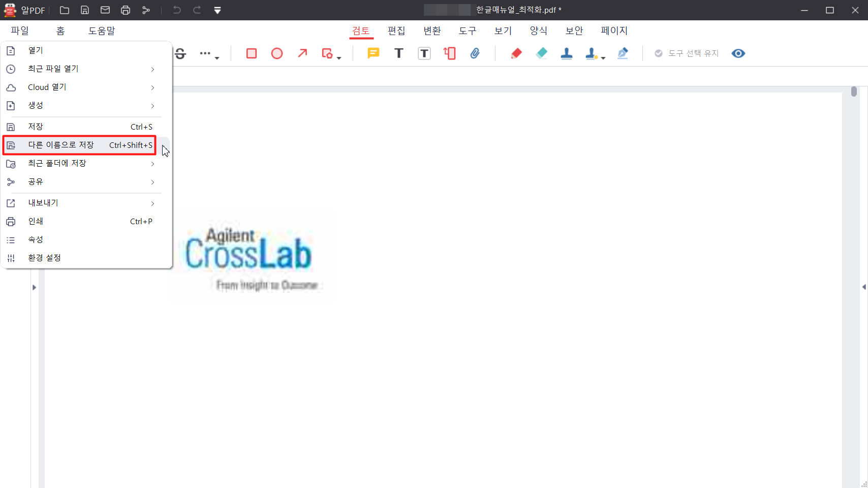The image size is (868, 488).
Task: Click the undo arrow icon
Action: pyautogui.click(x=177, y=10)
